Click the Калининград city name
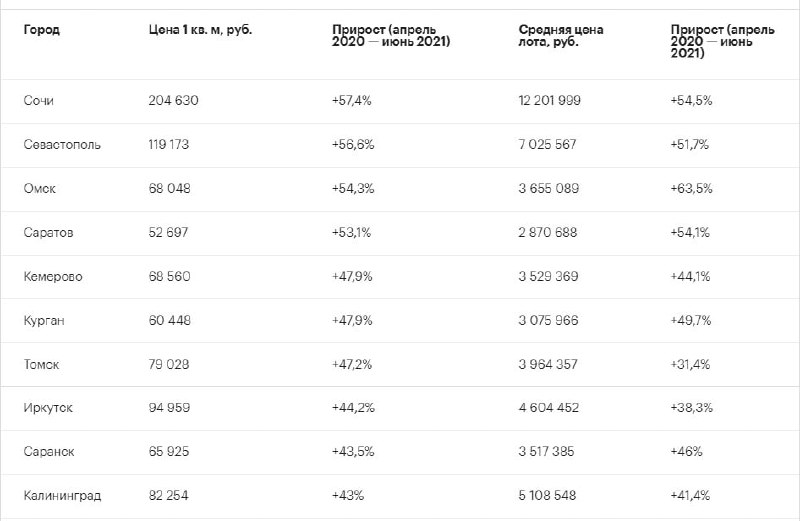The height and width of the screenshot is (521, 800). pyautogui.click(x=62, y=496)
